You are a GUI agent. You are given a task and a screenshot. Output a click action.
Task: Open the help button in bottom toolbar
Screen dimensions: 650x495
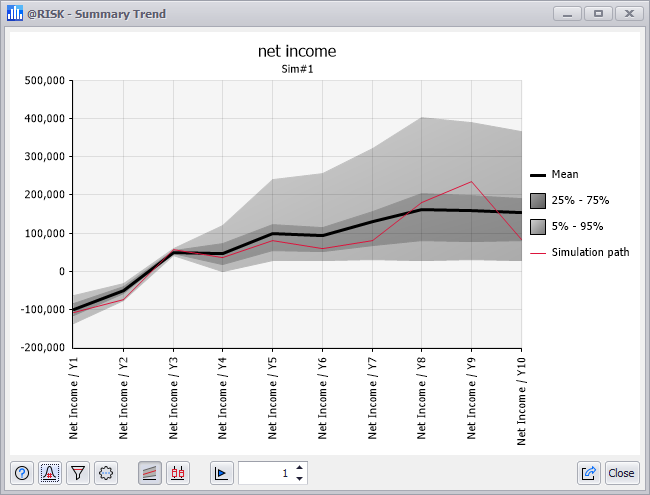click(22, 473)
